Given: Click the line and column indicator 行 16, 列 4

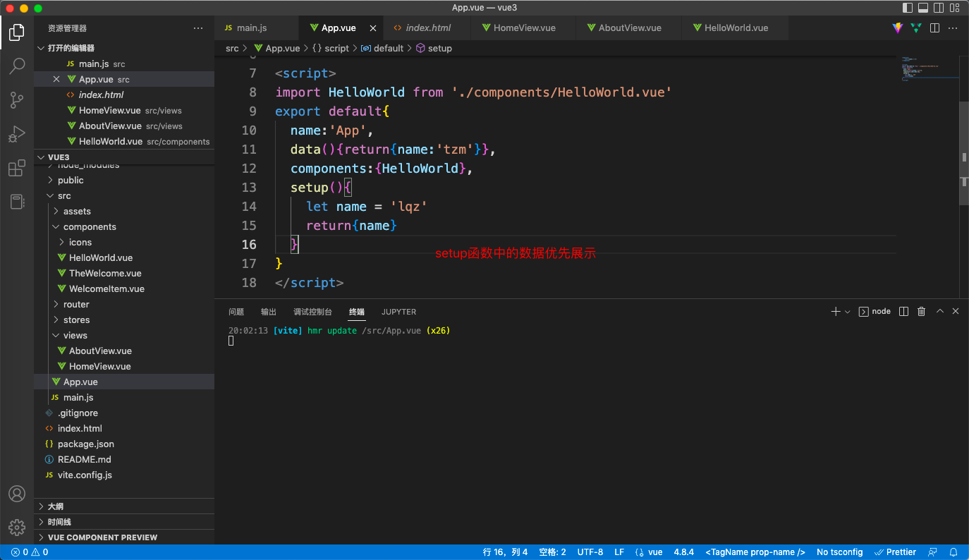Looking at the screenshot, I should point(505,552).
